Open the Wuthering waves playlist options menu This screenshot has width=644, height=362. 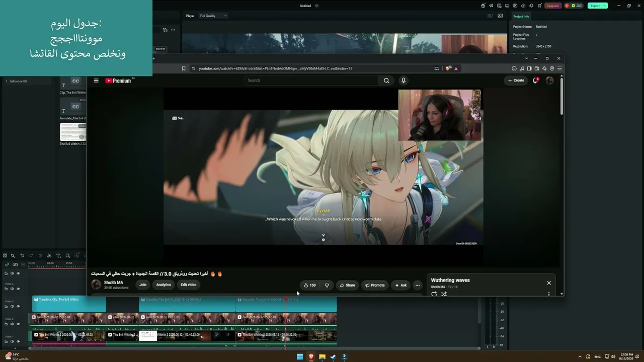549,294
